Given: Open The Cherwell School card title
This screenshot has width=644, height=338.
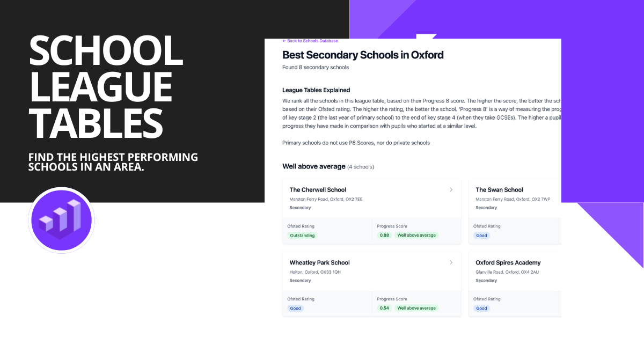Looking at the screenshot, I should (x=318, y=189).
